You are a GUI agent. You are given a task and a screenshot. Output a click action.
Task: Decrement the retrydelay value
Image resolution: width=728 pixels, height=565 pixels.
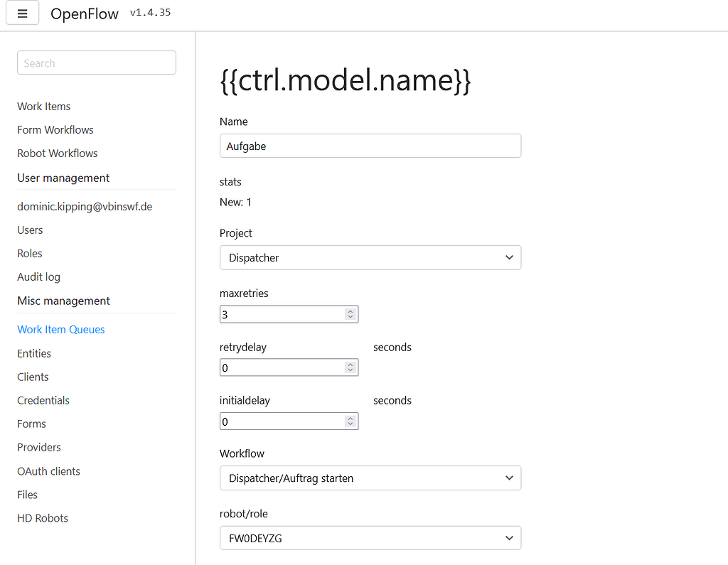(350, 370)
